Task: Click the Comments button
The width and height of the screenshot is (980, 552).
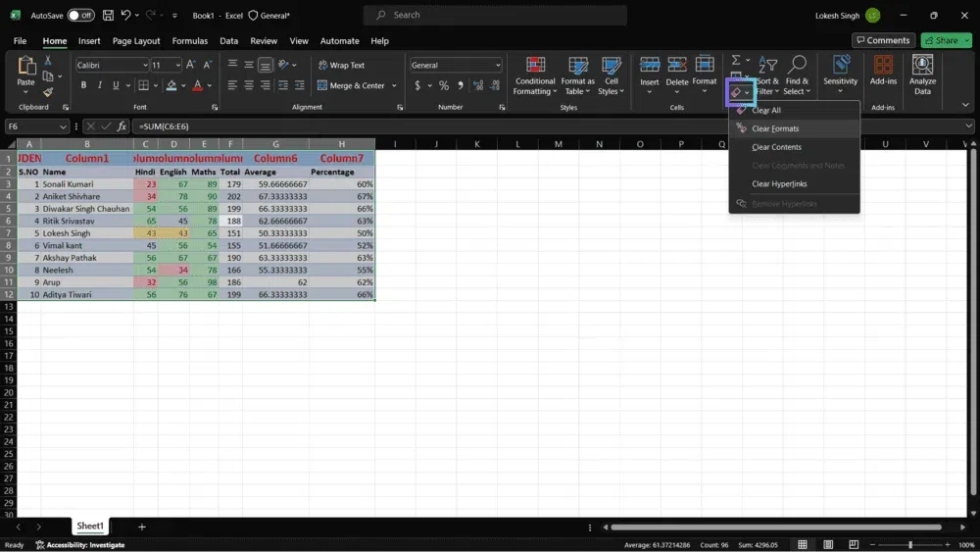Action: click(883, 40)
